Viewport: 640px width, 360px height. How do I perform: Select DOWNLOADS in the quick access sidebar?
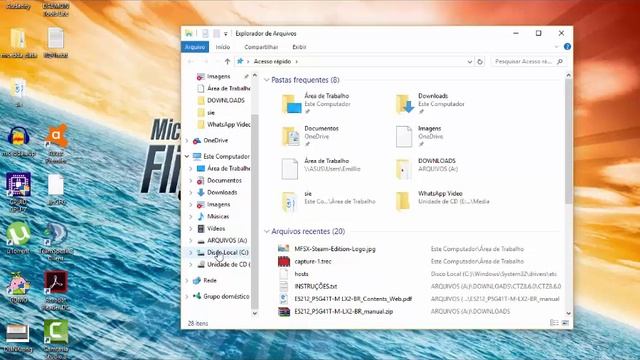point(226,100)
